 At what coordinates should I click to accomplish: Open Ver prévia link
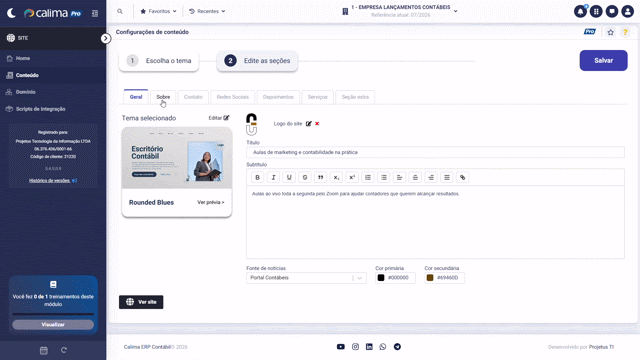tap(211, 202)
